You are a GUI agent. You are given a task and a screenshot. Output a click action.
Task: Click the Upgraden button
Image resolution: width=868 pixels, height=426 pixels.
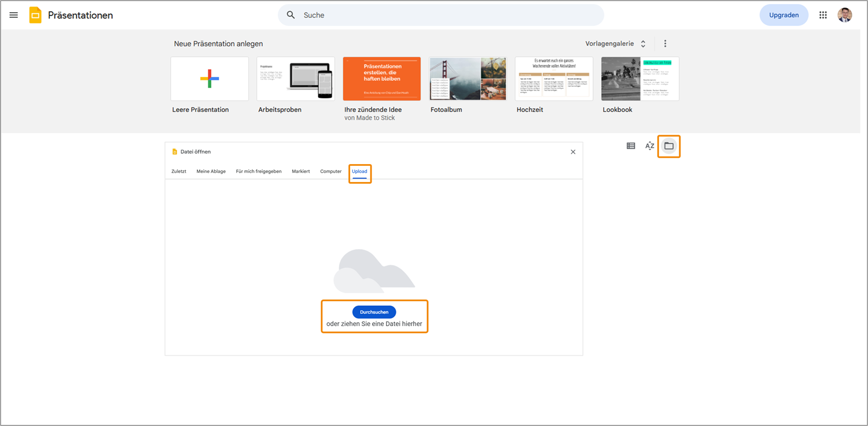tap(784, 15)
